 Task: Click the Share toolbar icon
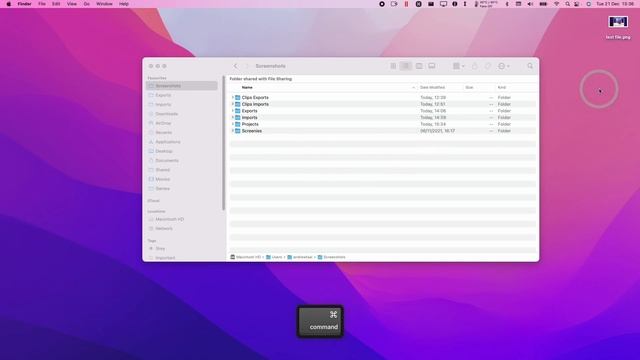(x=474, y=66)
